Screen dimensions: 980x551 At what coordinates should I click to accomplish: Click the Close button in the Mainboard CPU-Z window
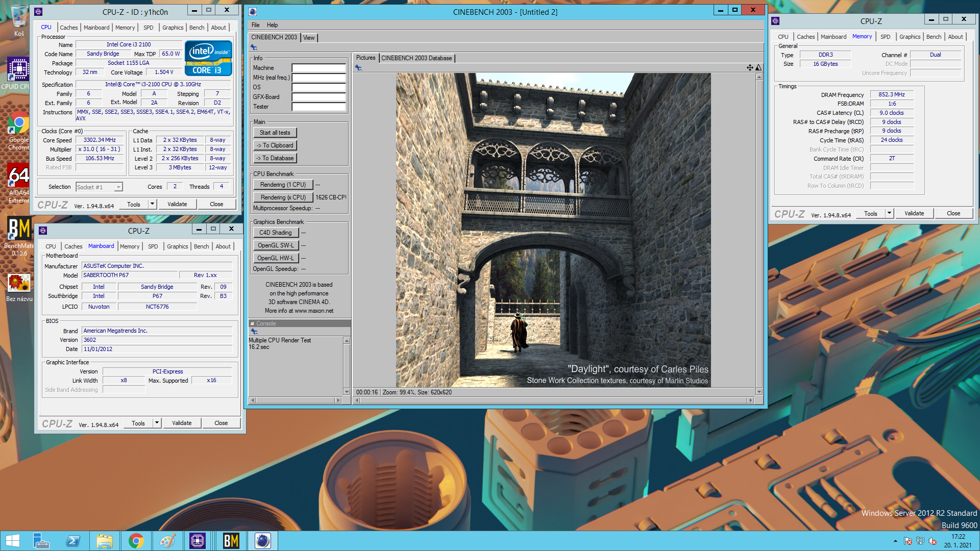pyautogui.click(x=221, y=423)
